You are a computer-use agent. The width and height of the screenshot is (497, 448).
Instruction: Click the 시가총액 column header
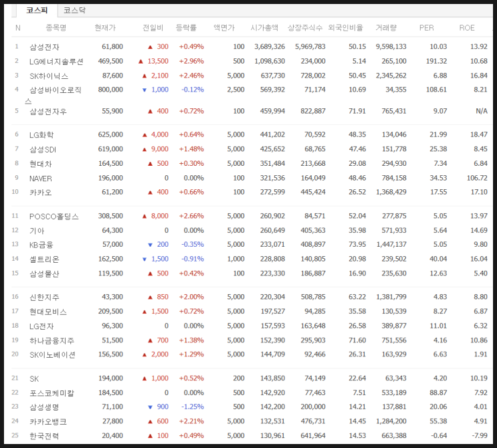tap(264, 28)
